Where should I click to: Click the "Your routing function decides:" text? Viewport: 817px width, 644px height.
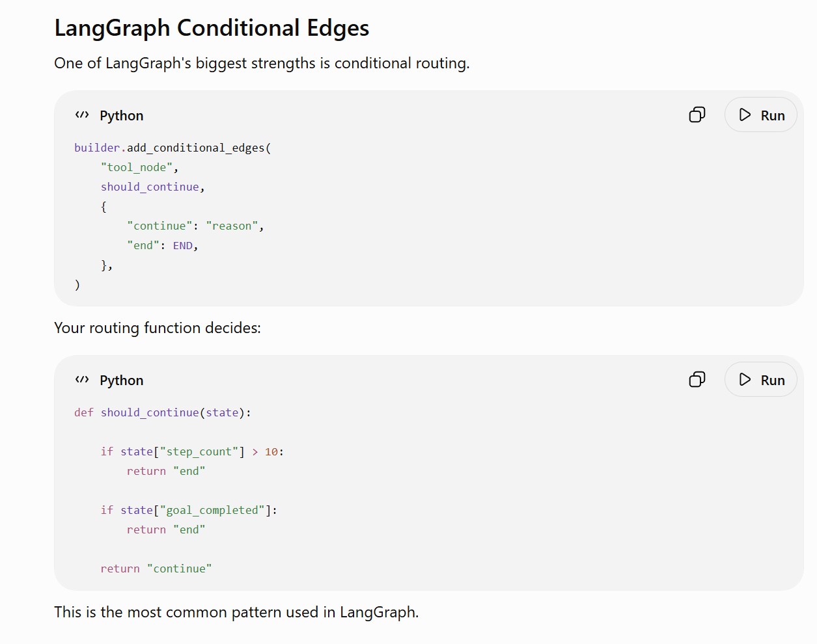click(x=158, y=328)
